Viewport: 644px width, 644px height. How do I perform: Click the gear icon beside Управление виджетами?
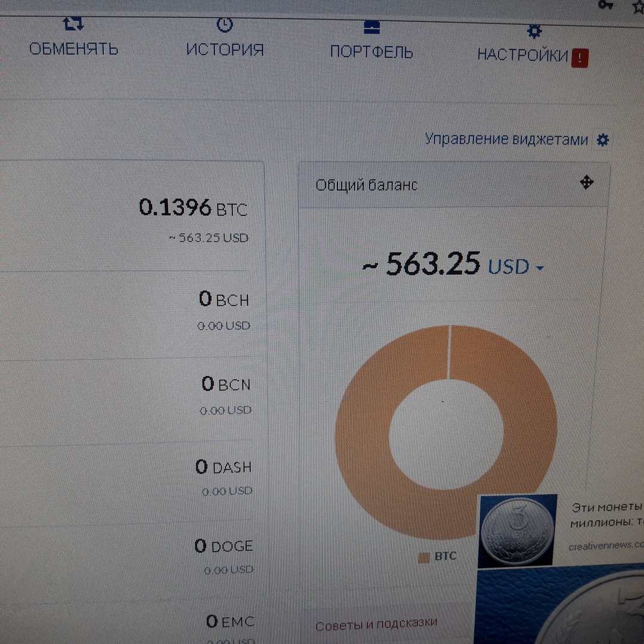coord(602,140)
